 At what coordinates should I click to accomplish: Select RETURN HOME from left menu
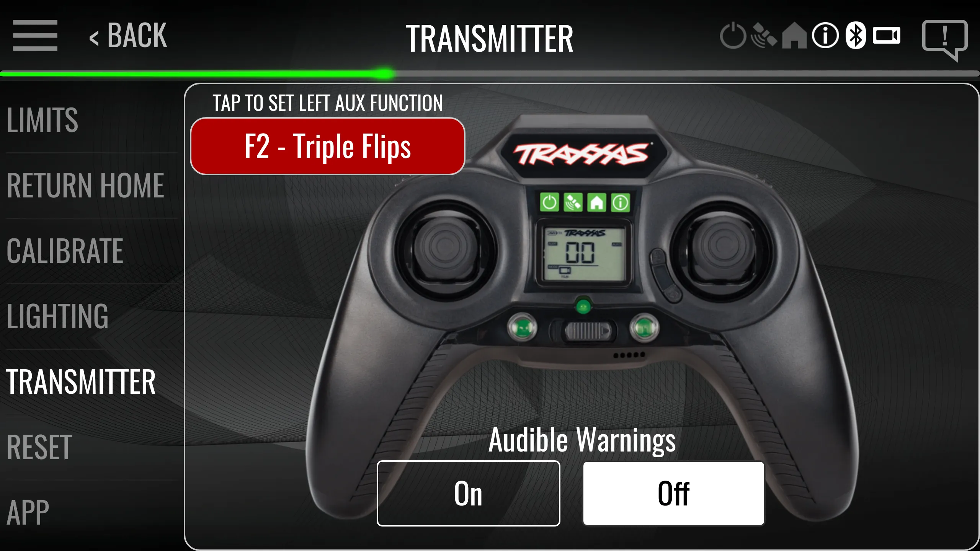[x=85, y=184]
